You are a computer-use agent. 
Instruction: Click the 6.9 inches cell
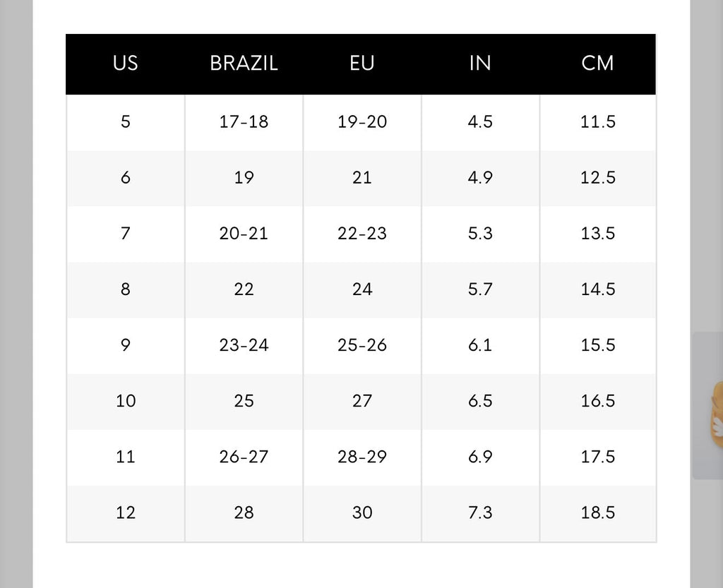(480, 457)
